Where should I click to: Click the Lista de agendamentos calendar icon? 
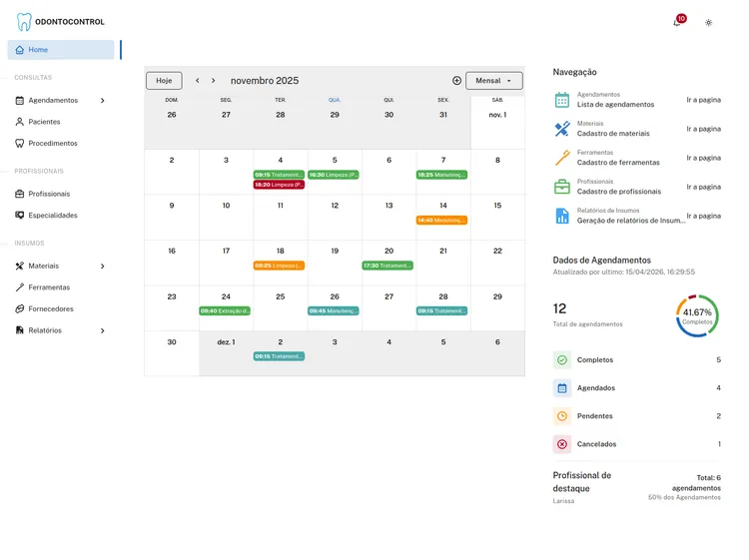[562, 100]
